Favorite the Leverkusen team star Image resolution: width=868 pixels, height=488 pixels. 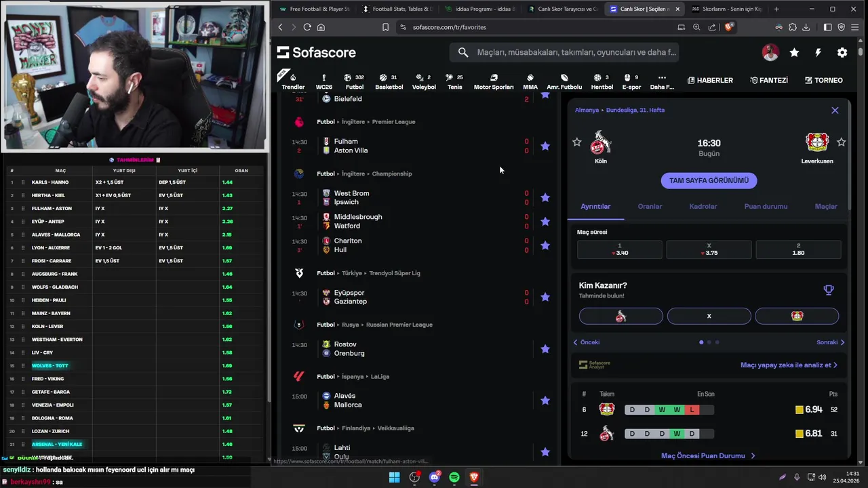(x=842, y=142)
